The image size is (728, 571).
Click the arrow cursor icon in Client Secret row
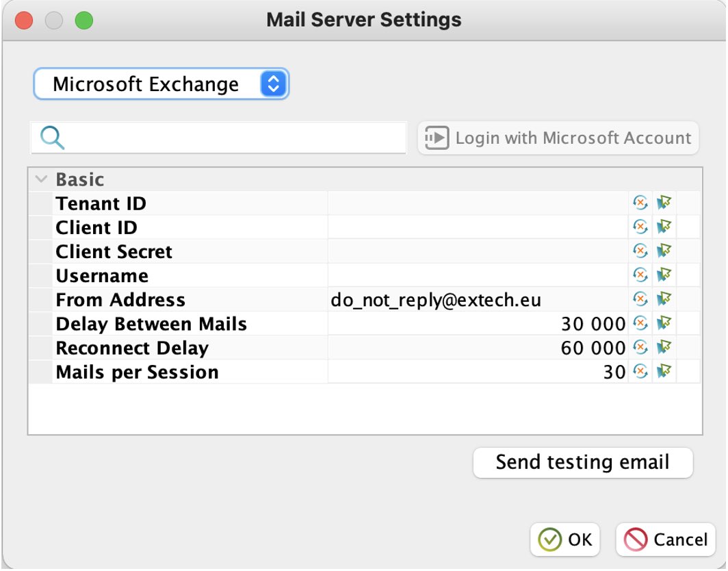click(664, 251)
